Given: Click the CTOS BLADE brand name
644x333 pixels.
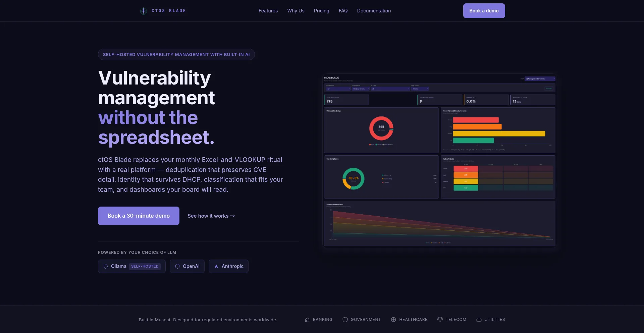Looking at the screenshot, I should tap(169, 11).
